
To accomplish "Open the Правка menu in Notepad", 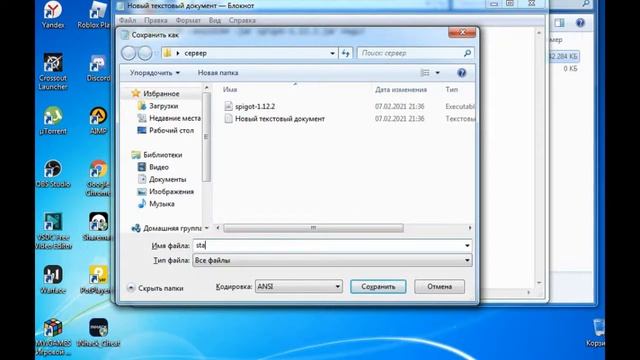I will (x=156, y=20).
